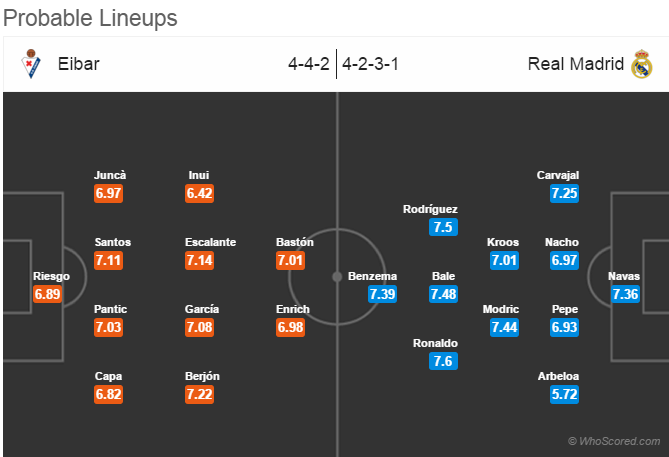Click Inui's 6.42 rating badge
This screenshot has width=669, height=457.
[x=199, y=193]
